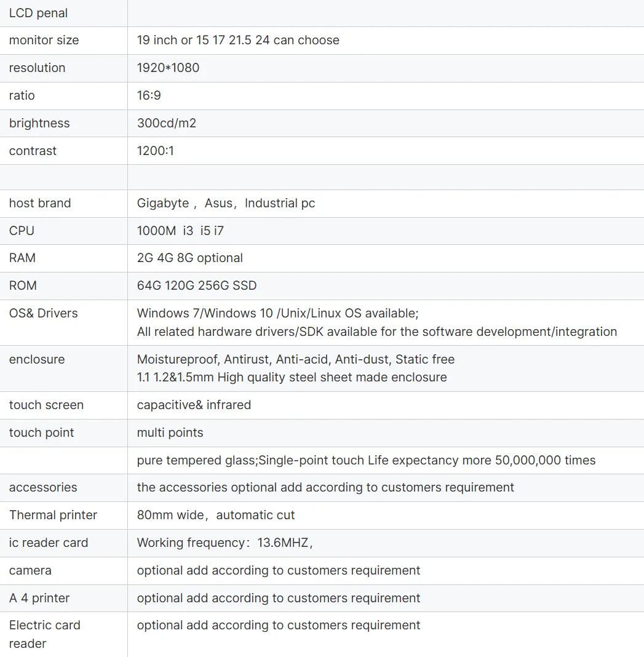The image size is (644, 657).
Task: Select the "1920*1080" resolution value
Action: pos(168,68)
